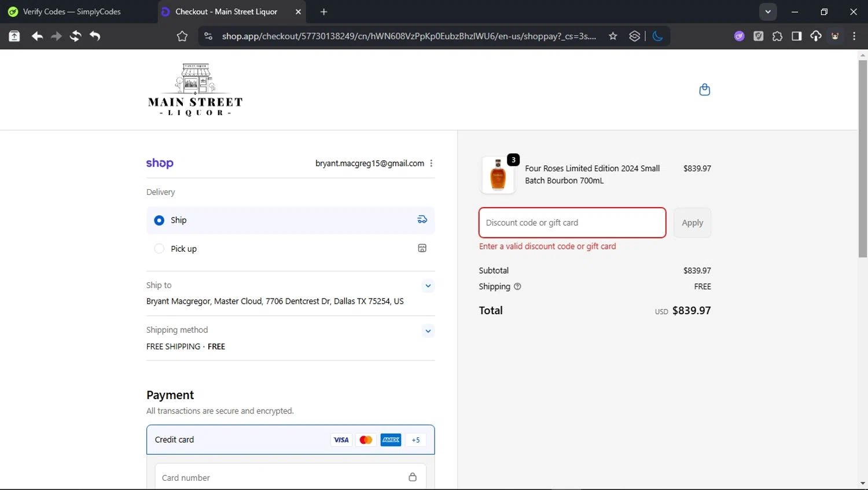868x490 pixels.
Task: Click the Four Roses Limited Edition product name
Action: (593, 174)
